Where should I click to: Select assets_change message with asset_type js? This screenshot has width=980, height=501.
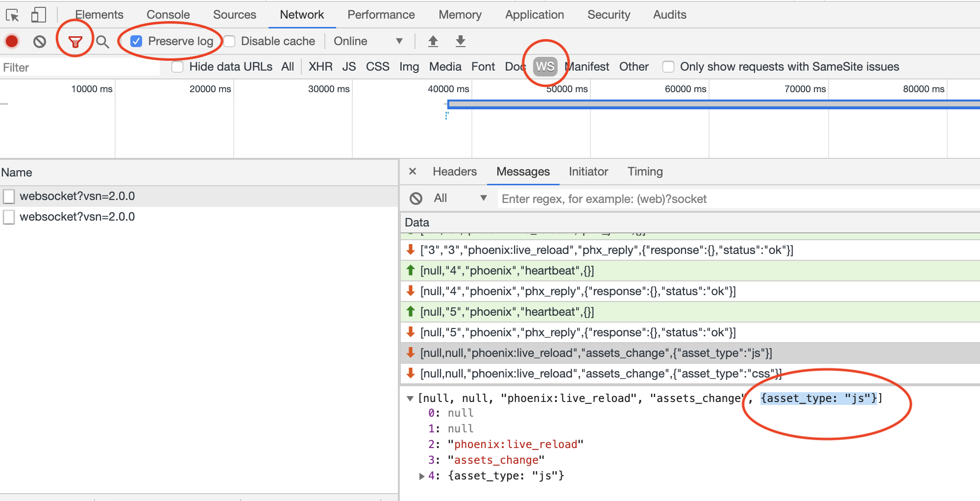pos(690,353)
